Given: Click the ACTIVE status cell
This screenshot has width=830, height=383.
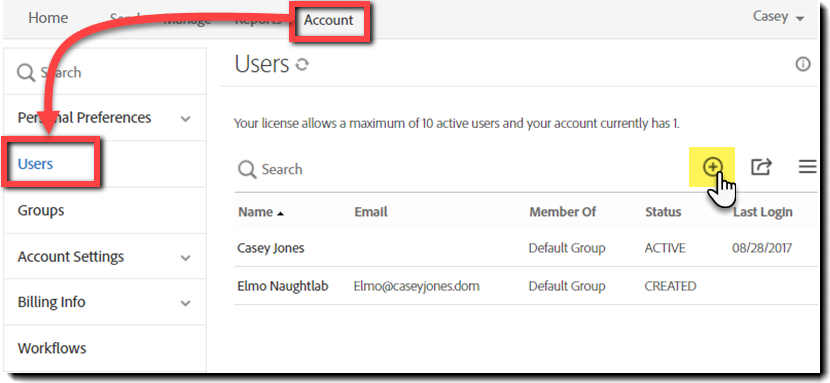Looking at the screenshot, I should [665, 248].
